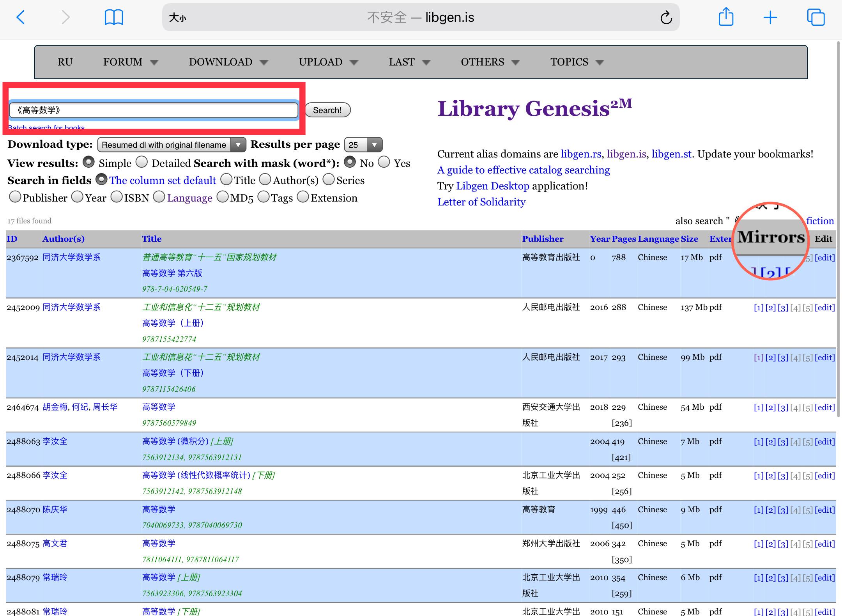This screenshot has width=842, height=616.
Task: Open the TOPICS menu
Action: 577,62
